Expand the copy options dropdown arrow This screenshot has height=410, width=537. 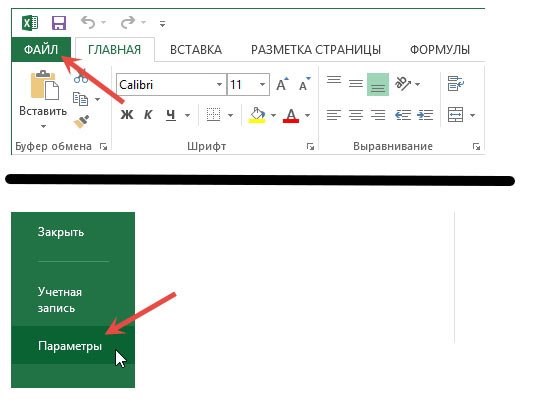point(97,99)
